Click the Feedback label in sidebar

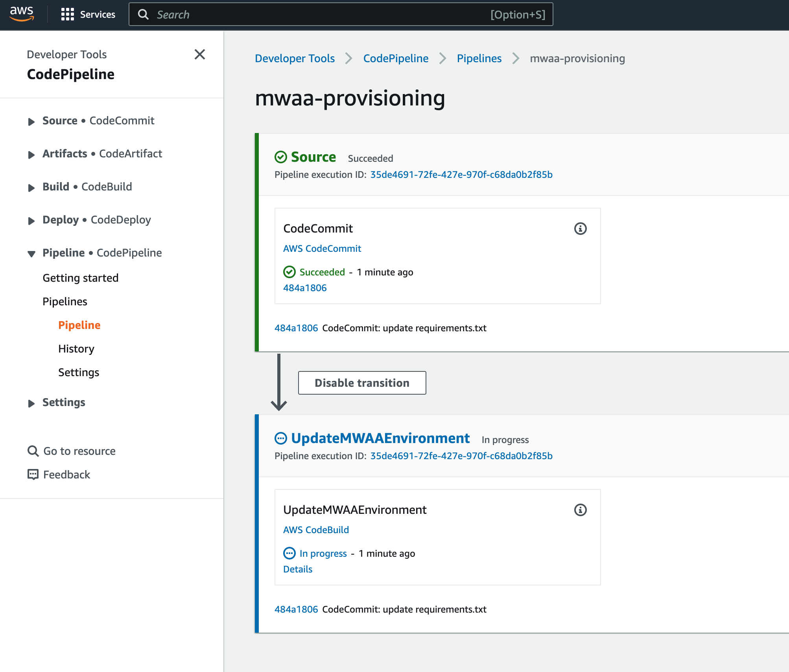[66, 474]
